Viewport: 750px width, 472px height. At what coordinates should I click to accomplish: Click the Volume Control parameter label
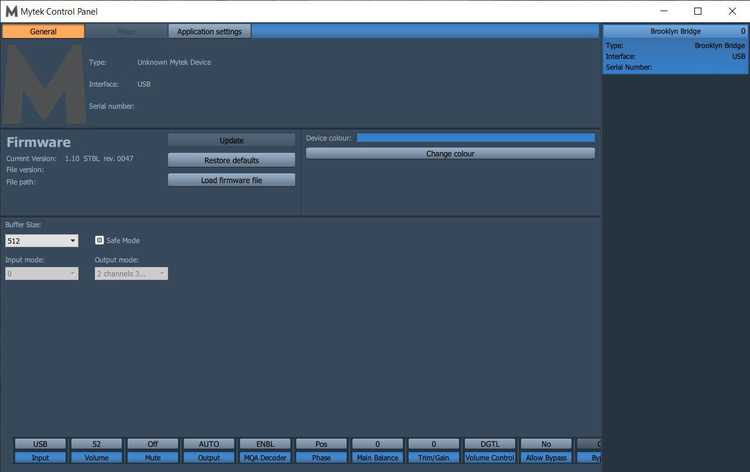pyautogui.click(x=490, y=458)
